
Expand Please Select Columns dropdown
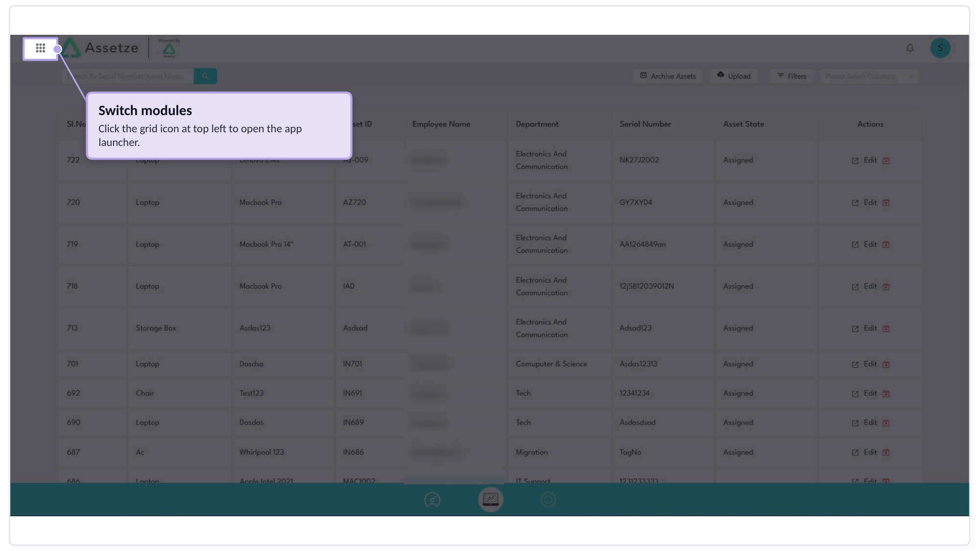point(869,76)
